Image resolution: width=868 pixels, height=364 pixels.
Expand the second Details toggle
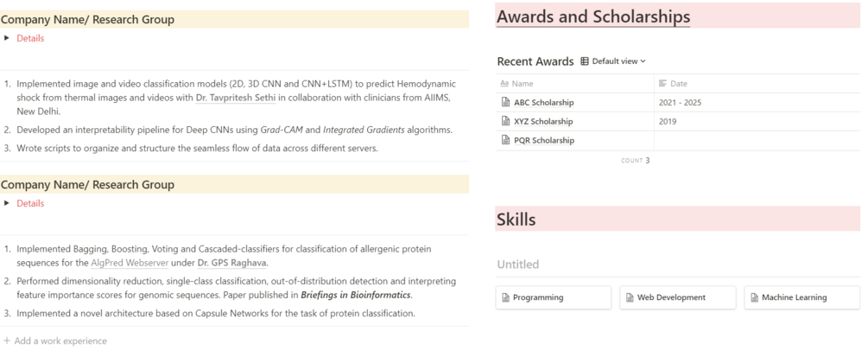click(x=7, y=203)
